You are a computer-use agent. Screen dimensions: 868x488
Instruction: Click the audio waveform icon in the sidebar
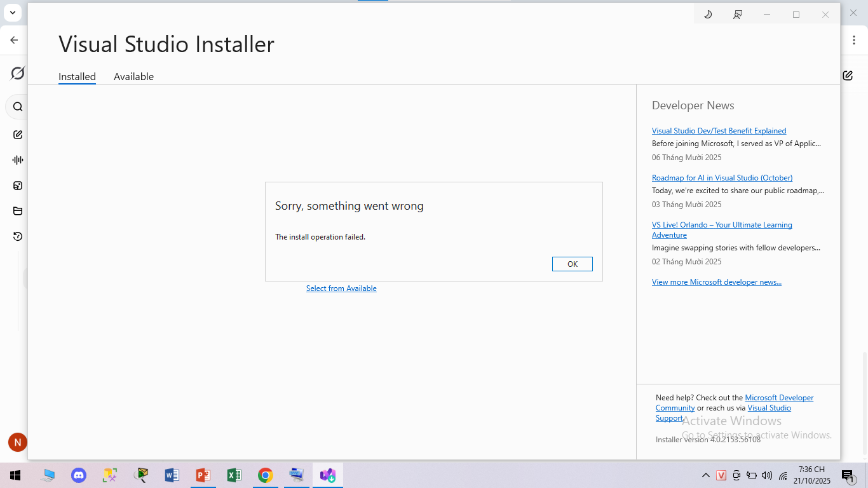[18, 160]
